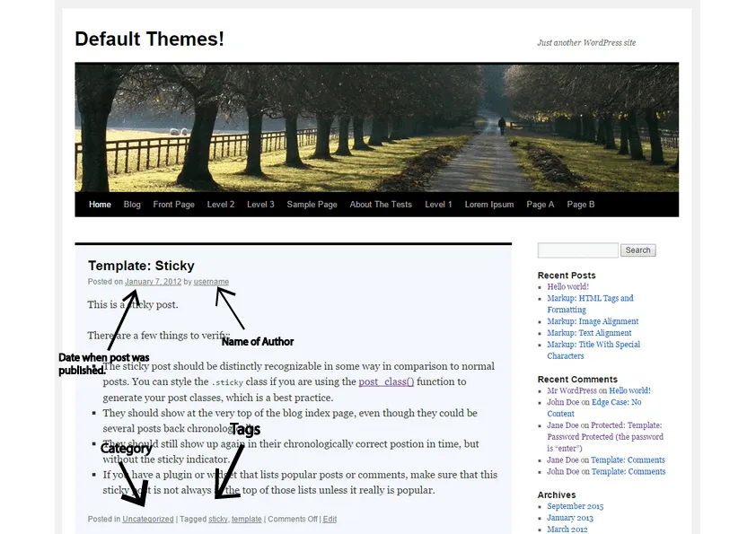
Task: Click the Just another WordPress site tagline
Action: 586,42
